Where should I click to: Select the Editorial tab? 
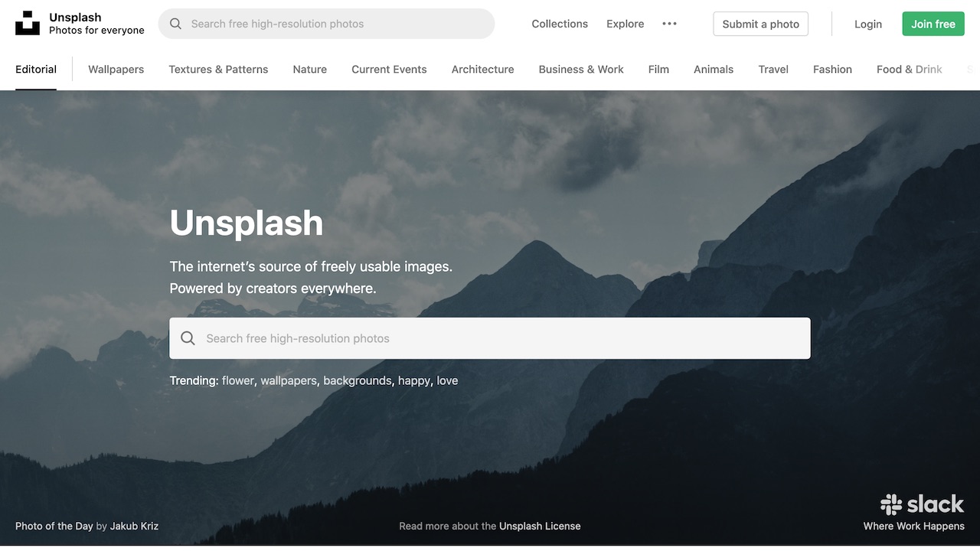(x=36, y=69)
